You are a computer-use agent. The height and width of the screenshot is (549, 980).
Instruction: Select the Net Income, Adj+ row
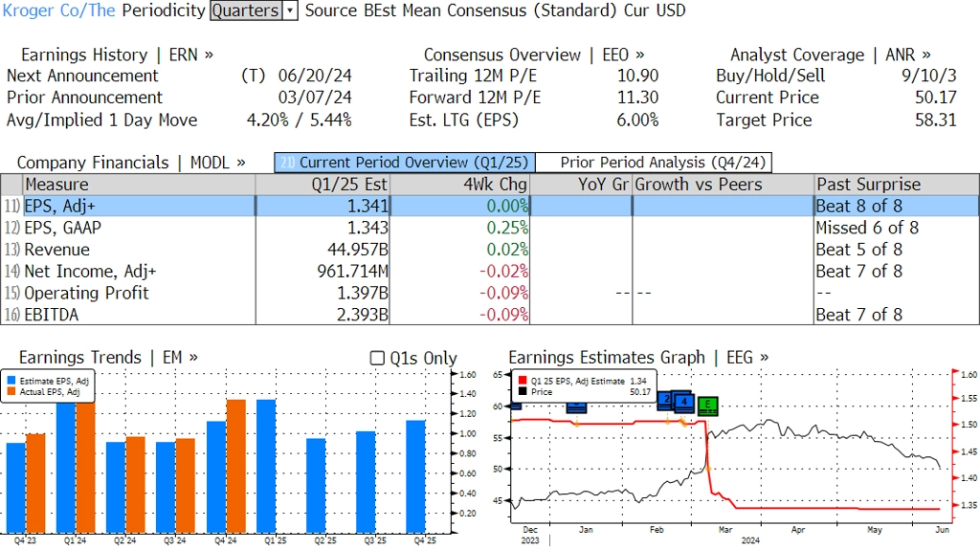click(490, 272)
